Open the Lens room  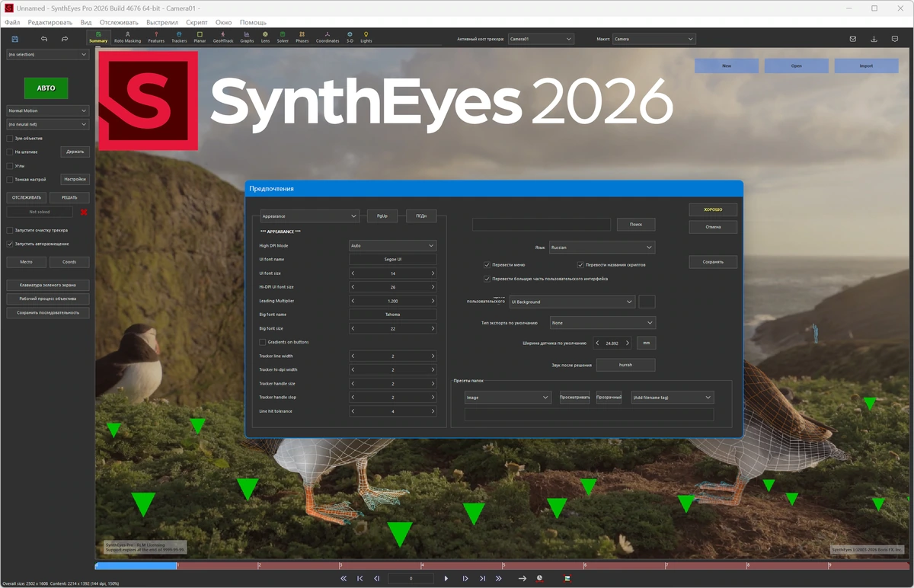click(265, 37)
